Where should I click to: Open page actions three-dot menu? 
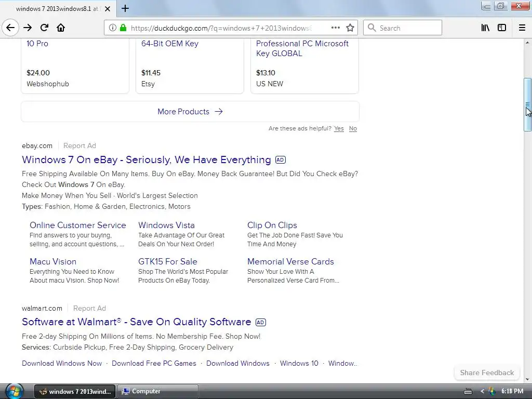click(336, 28)
